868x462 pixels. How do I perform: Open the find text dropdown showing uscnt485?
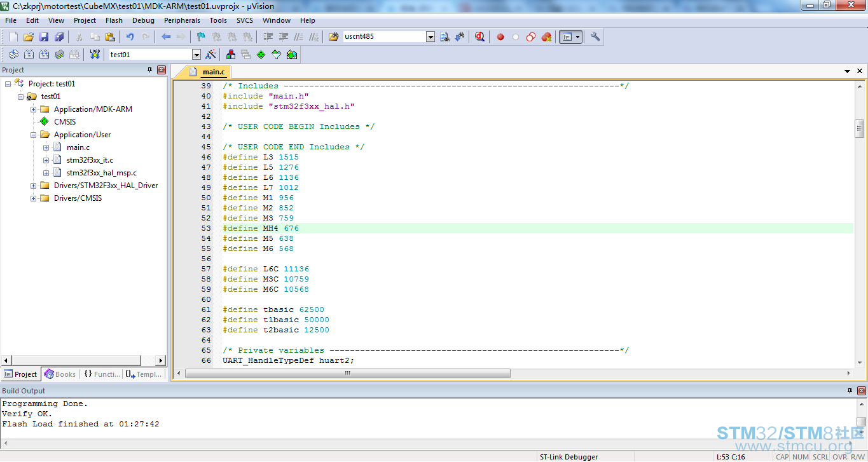click(x=431, y=37)
